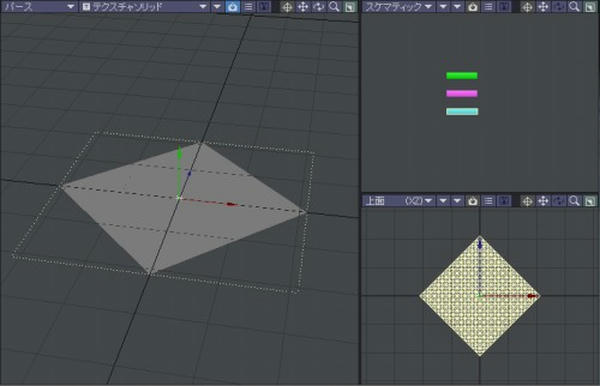Select the cyan node in schematic view
The image size is (600, 386).
[462, 111]
